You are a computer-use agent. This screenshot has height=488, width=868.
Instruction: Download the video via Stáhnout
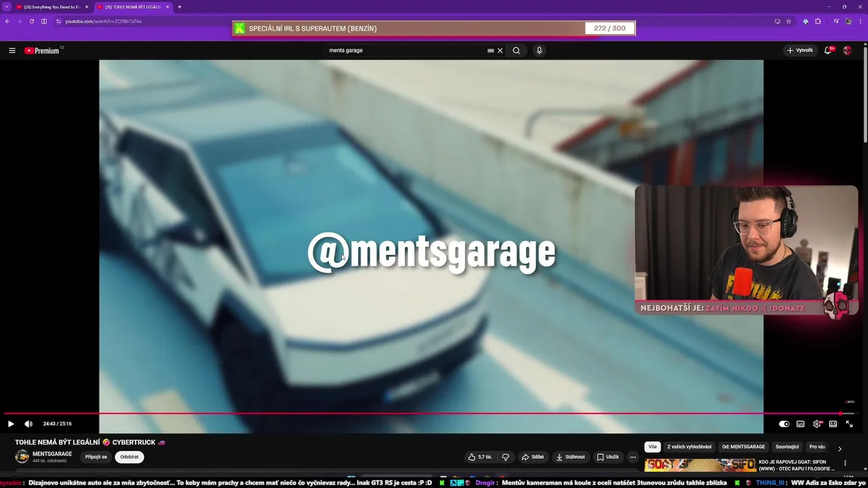tap(570, 457)
